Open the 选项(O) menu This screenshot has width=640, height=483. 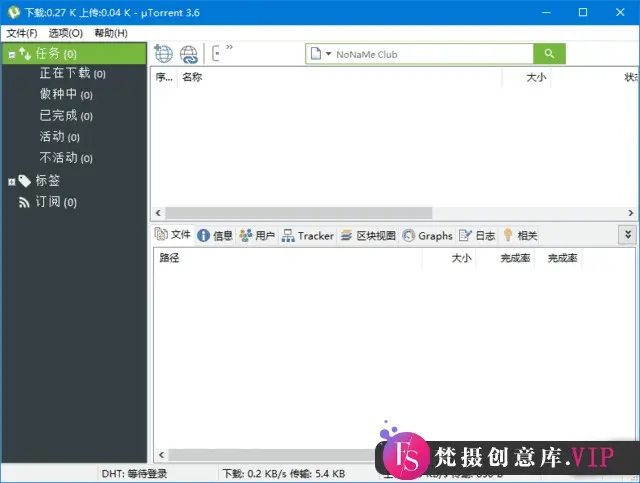click(x=66, y=33)
